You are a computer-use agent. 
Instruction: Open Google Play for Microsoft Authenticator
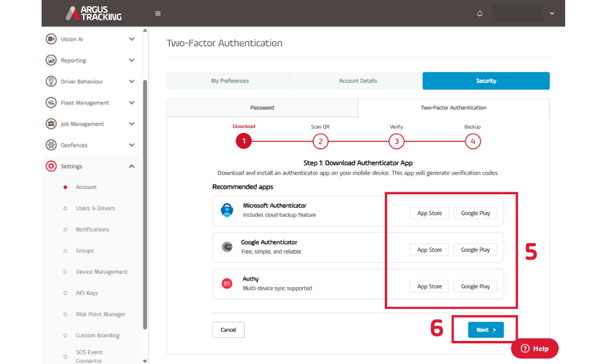[x=475, y=213]
